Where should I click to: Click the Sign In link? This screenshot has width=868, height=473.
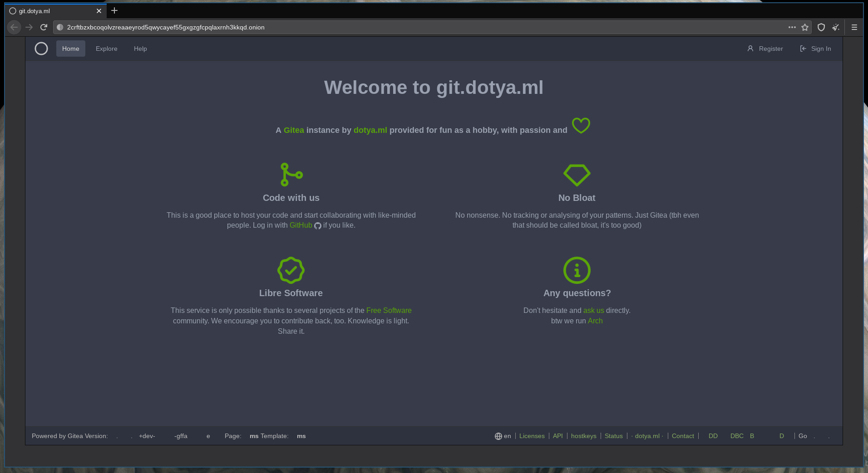816,49
